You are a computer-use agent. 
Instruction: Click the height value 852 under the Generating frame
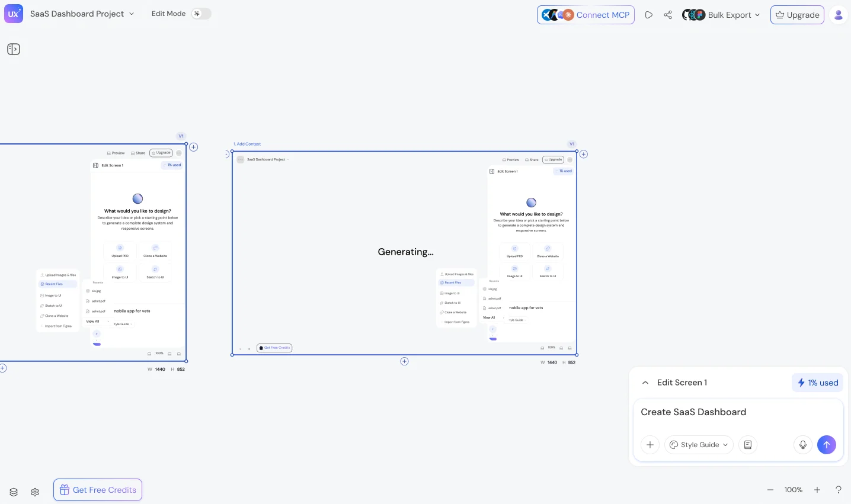point(572,362)
